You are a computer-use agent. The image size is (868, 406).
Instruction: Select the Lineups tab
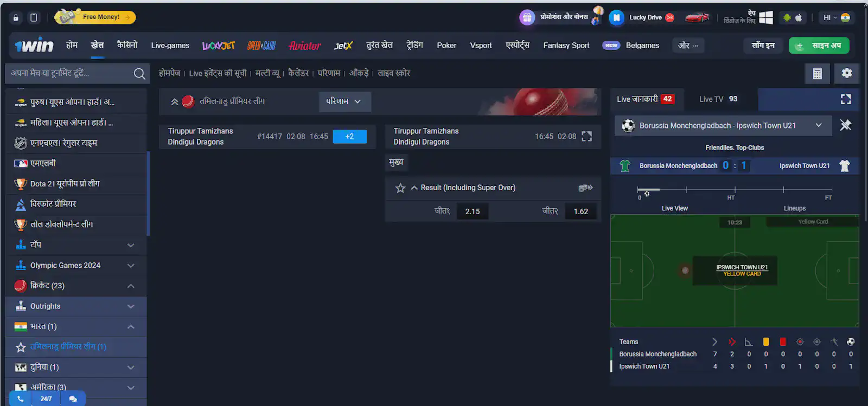point(794,208)
